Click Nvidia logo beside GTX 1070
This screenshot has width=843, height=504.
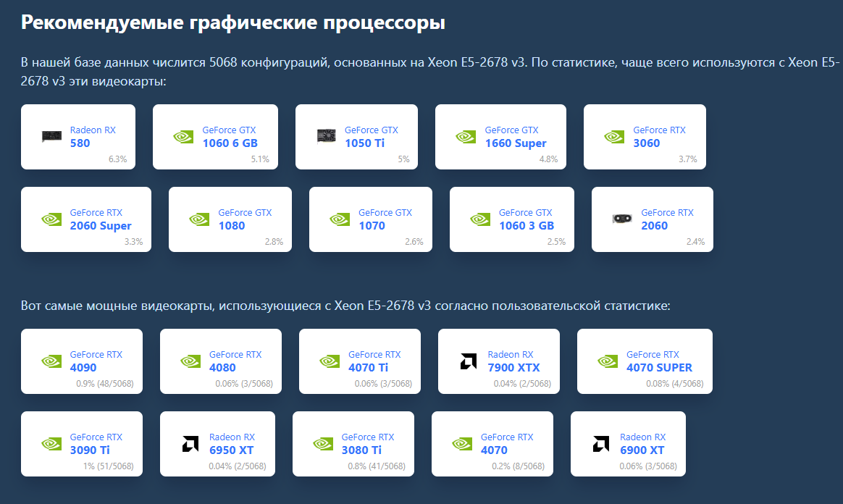coord(340,219)
